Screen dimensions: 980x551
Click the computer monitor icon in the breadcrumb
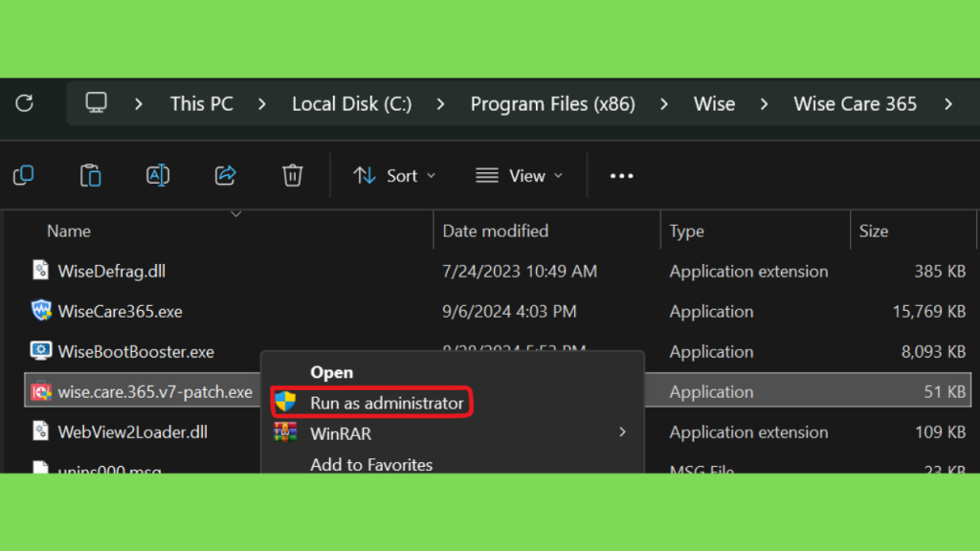point(96,103)
